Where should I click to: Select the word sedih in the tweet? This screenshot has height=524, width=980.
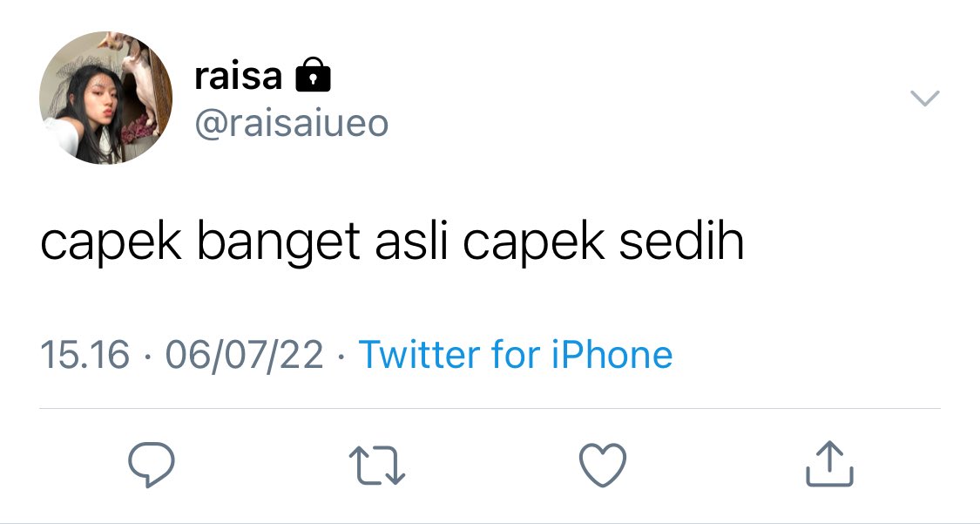(681, 242)
